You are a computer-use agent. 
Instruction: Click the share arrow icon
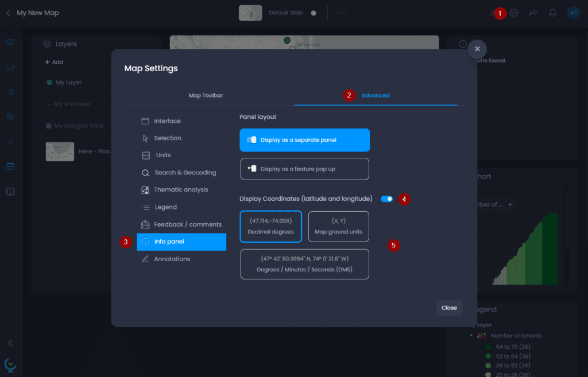coord(533,13)
